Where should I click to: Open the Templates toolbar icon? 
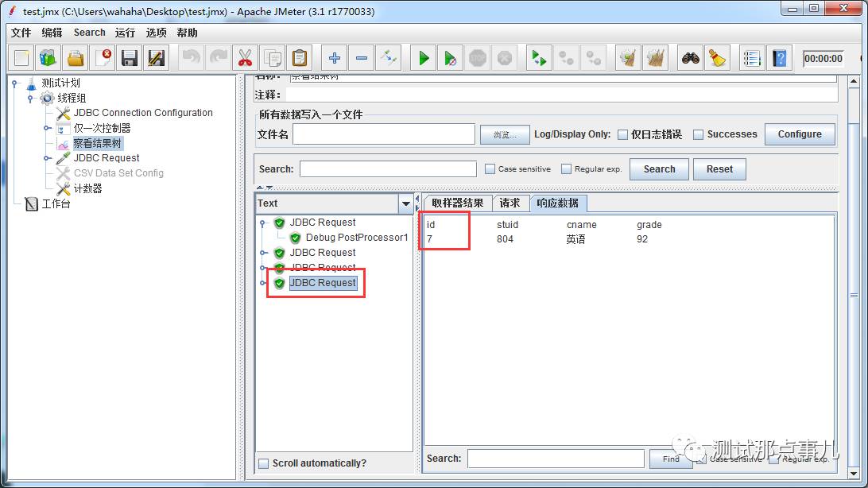[x=48, y=58]
